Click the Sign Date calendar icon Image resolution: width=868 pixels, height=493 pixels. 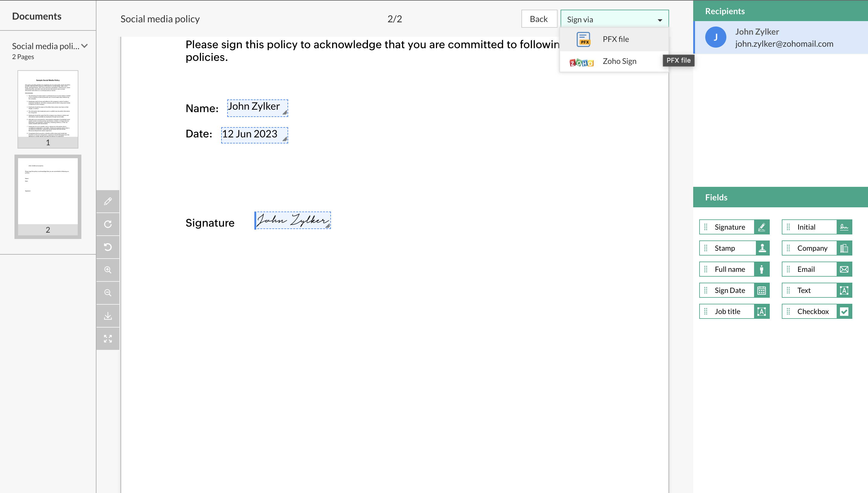(x=761, y=290)
